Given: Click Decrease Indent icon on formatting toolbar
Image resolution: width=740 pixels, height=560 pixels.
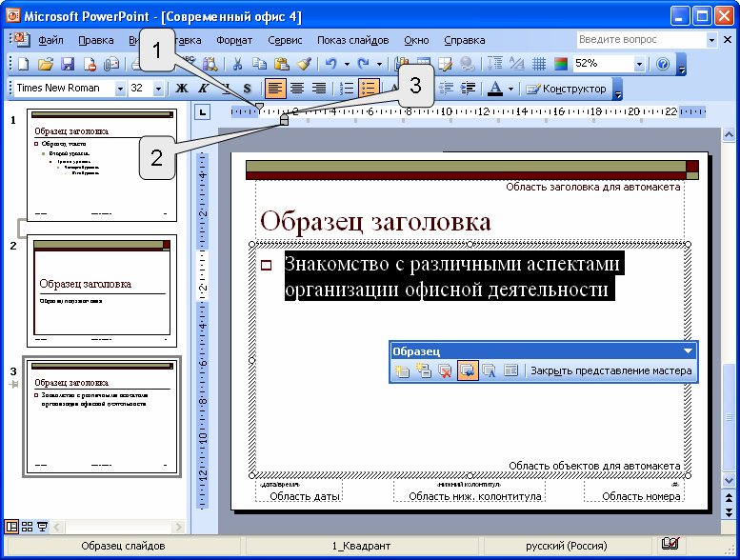Looking at the screenshot, I should coord(446,89).
